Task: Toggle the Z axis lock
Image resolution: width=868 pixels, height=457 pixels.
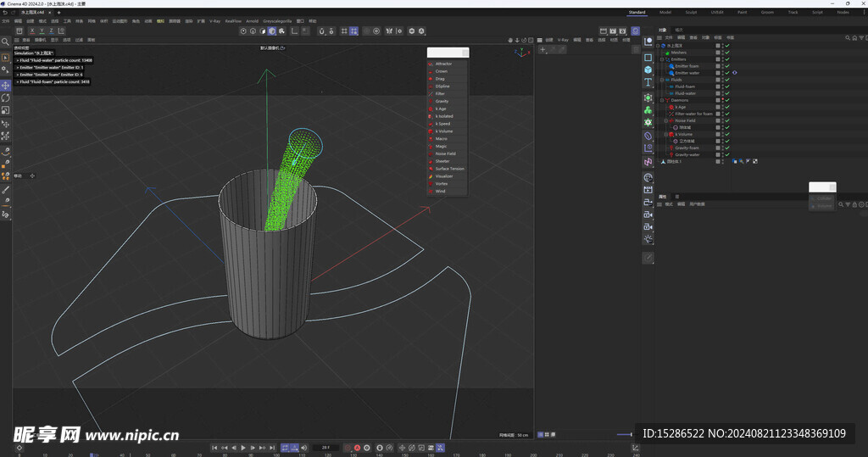Action: (x=51, y=31)
